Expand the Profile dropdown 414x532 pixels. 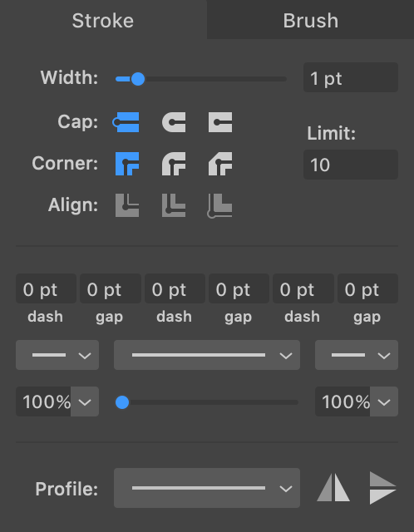click(207, 488)
